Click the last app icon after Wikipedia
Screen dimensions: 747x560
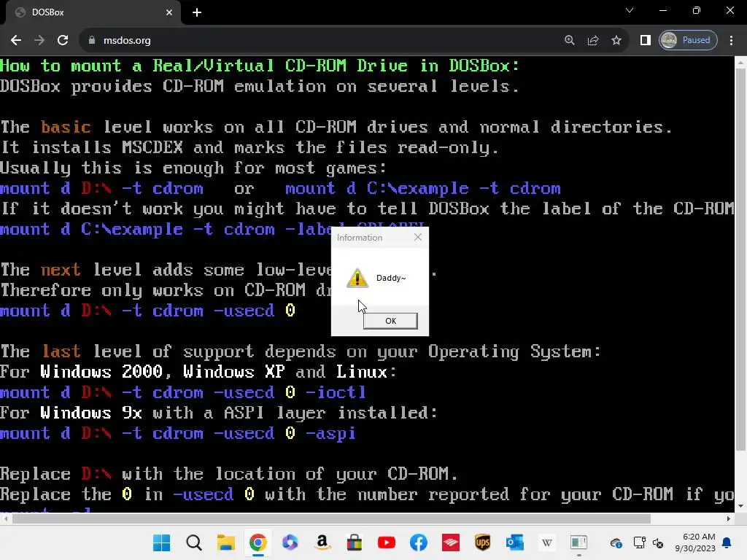[578, 542]
